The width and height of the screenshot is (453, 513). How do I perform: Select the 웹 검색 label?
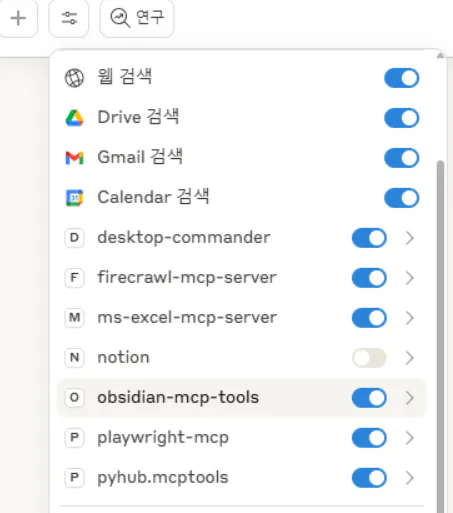tap(125, 77)
